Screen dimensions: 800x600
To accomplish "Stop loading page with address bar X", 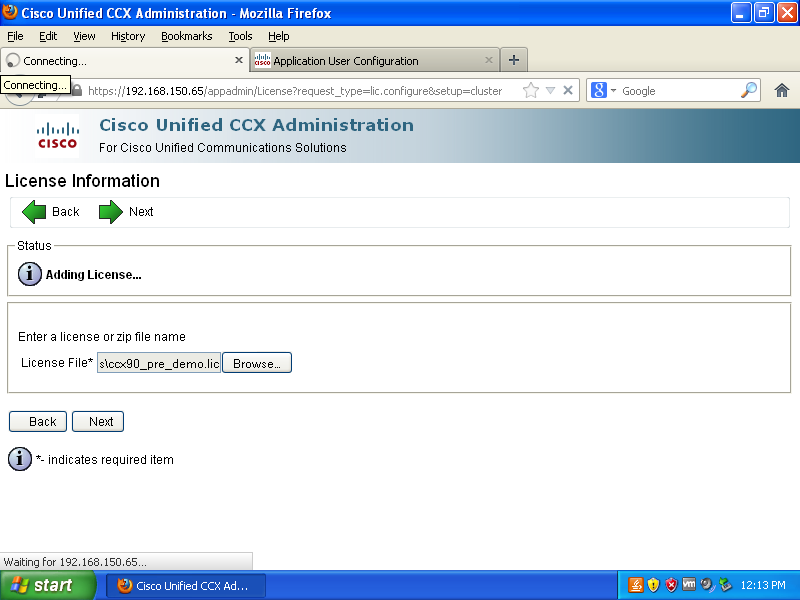I will [567, 90].
